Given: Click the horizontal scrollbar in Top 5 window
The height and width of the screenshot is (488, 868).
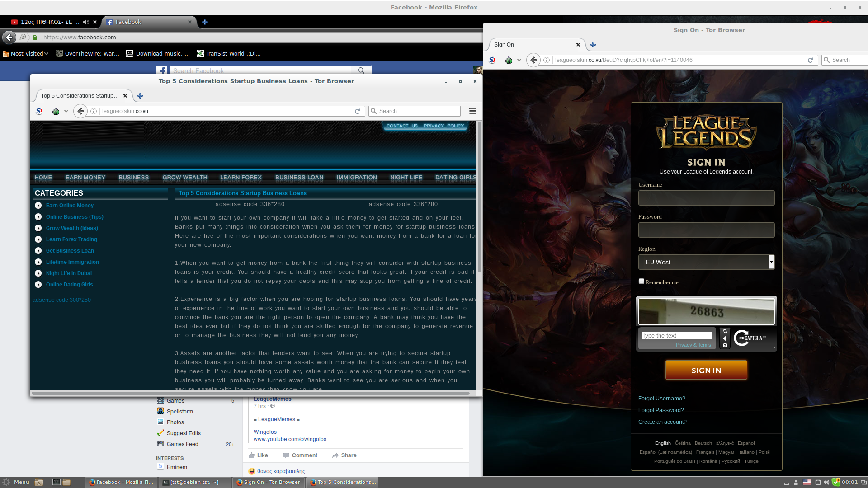Looking at the screenshot, I should [x=251, y=394].
